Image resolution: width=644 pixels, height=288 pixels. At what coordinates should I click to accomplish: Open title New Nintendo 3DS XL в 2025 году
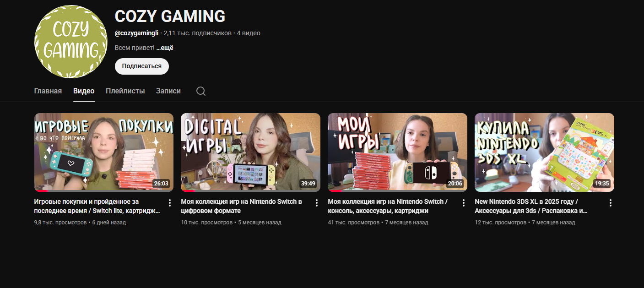[531, 206]
